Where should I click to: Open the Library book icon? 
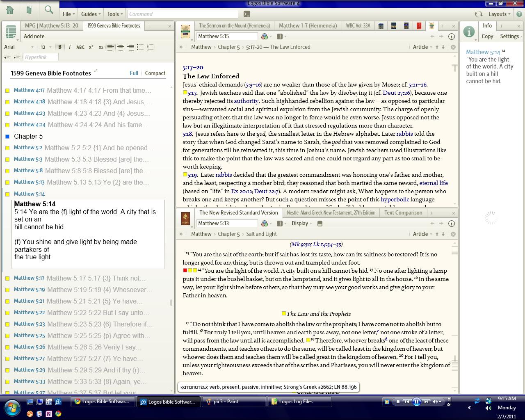coord(29,10)
